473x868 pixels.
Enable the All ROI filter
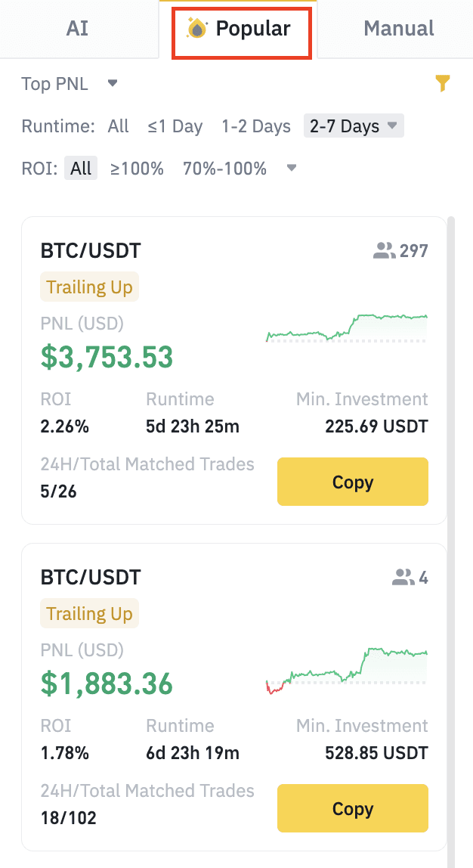tap(80, 169)
